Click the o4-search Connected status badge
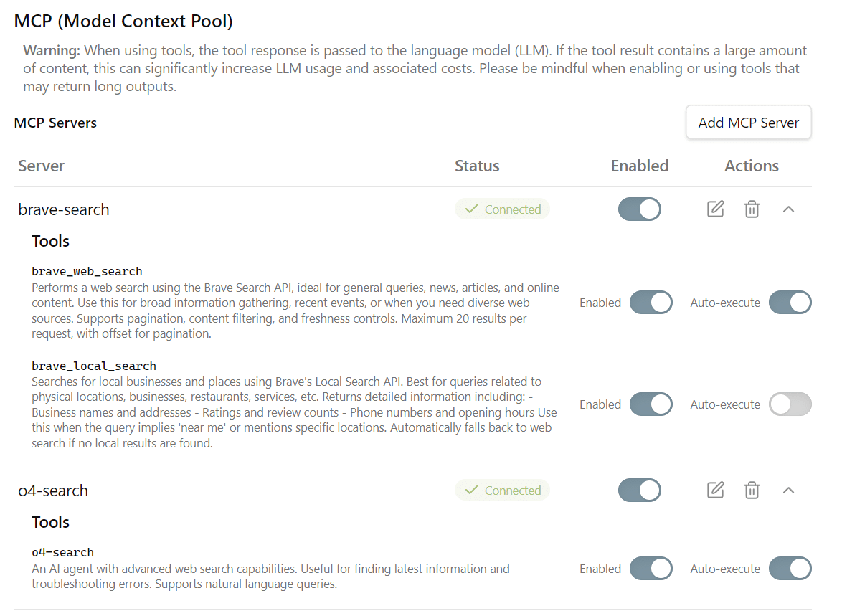This screenshot has width=842, height=616. [502, 491]
